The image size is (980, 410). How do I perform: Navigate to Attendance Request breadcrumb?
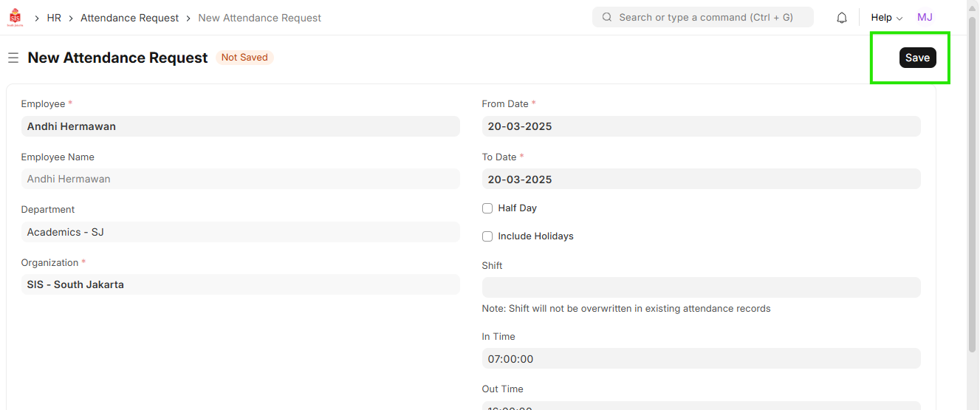pos(129,18)
